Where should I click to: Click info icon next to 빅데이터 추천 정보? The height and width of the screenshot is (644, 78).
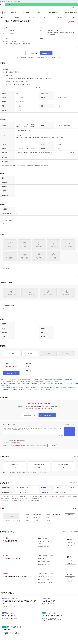(x=13, y=593)
